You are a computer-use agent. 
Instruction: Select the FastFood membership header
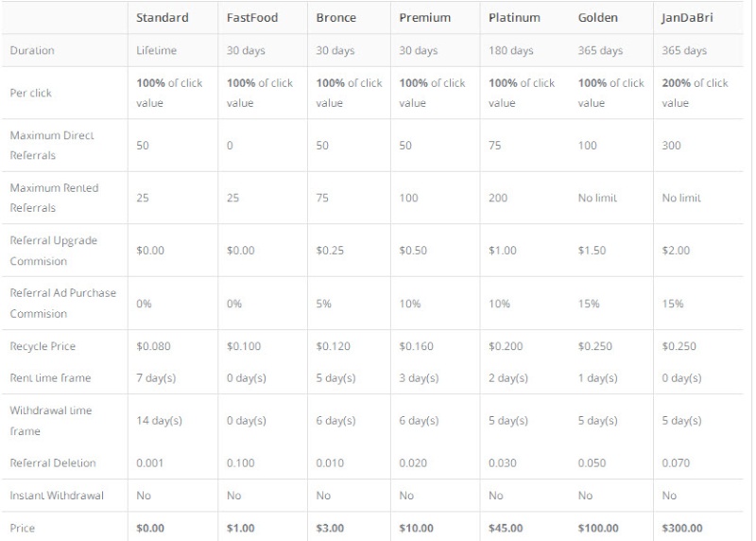tap(252, 18)
